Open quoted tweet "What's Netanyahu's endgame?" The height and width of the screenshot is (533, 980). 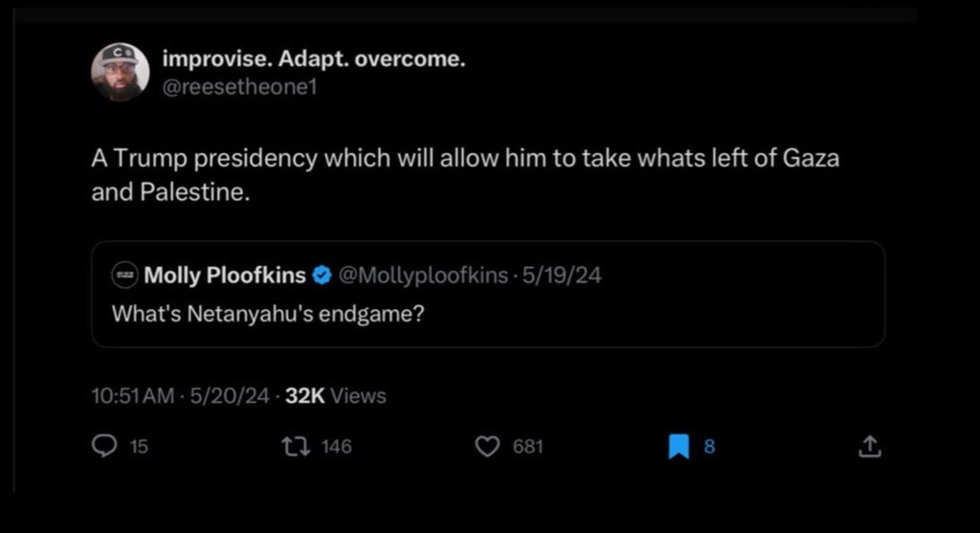pyautogui.click(x=269, y=313)
